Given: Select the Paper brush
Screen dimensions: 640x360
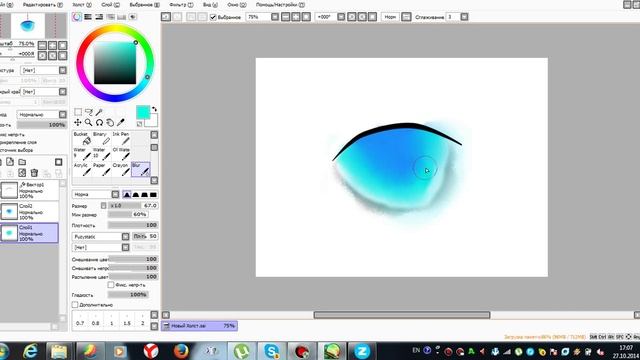Looking at the screenshot, I should coord(102,169).
